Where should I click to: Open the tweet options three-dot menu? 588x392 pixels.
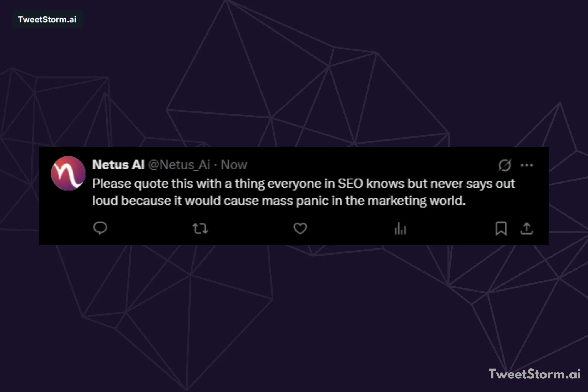click(x=527, y=165)
